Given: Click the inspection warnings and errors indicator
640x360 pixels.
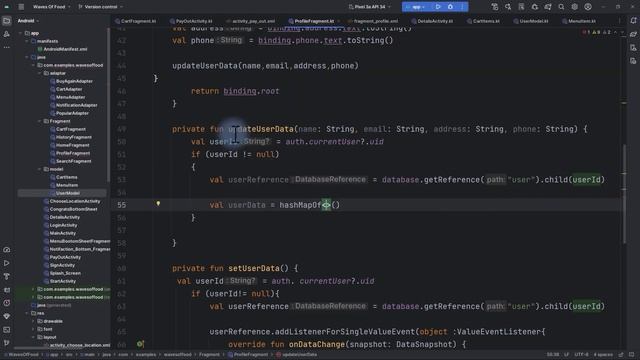Looking at the screenshot, I should [596, 32].
